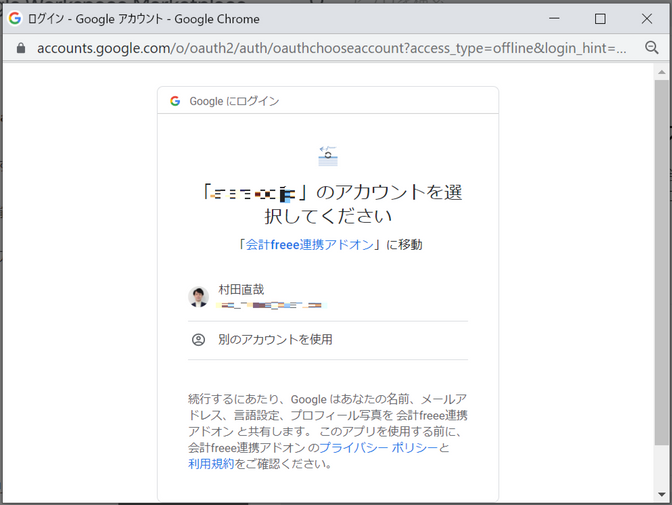Click the masked email under 村田直哉
The image size is (672, 505).
[x=271, y=305]
